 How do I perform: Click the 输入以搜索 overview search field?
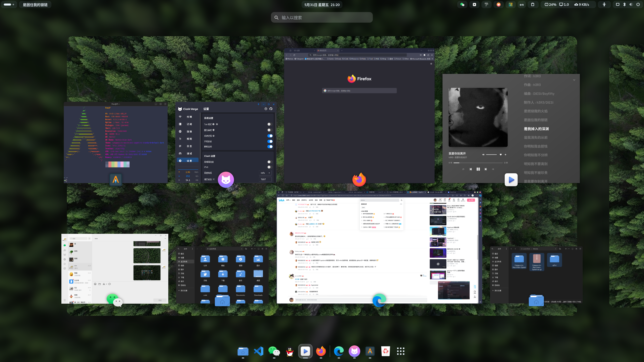[x=322, y=18]
